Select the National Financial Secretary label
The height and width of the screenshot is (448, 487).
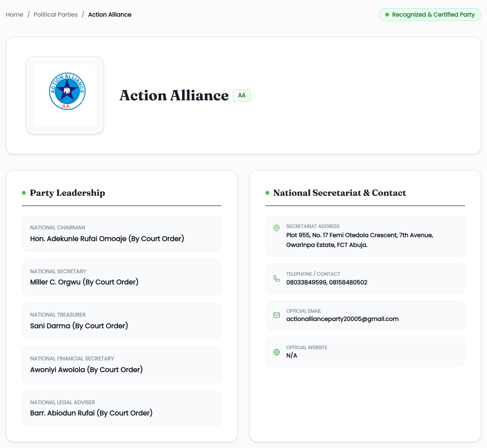72,359
